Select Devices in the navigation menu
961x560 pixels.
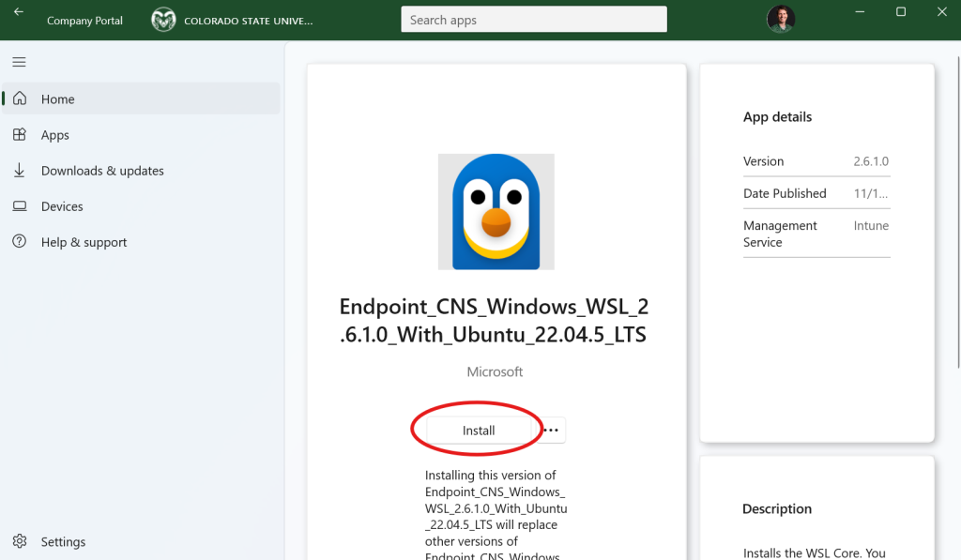(x=62, y=206)
